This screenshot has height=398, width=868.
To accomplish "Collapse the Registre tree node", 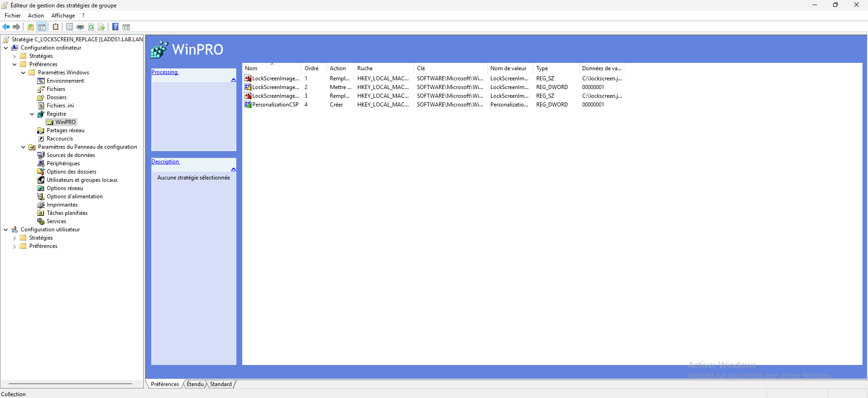I will tap(32, 114).
